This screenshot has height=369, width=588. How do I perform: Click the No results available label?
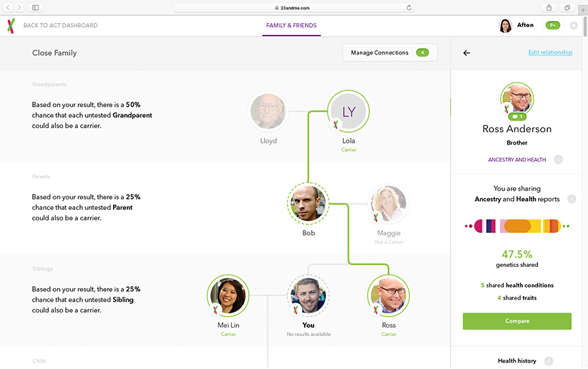click(x=309, y=334)
